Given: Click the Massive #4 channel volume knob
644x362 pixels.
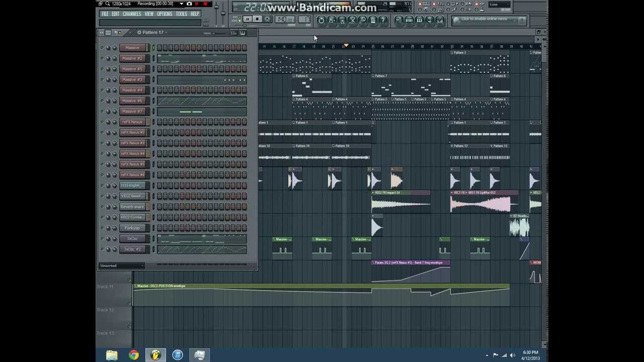Looking at the screenshot, I should 114,90.
